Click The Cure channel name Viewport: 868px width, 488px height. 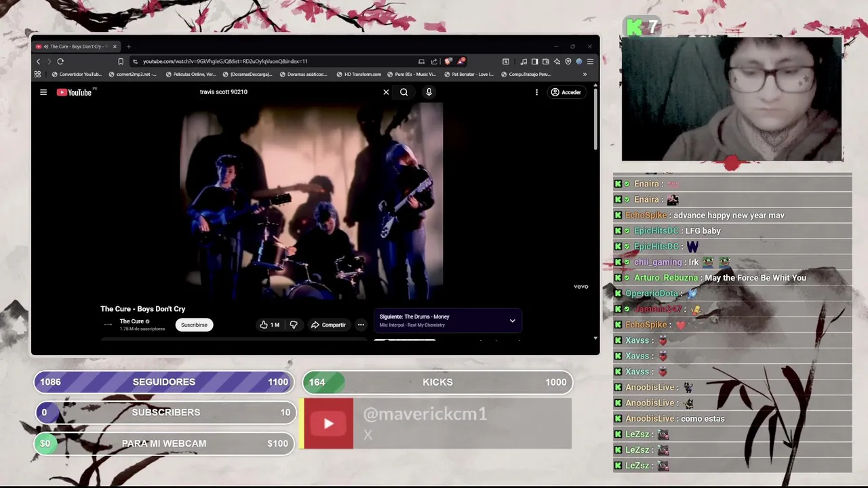click(132, 321)
